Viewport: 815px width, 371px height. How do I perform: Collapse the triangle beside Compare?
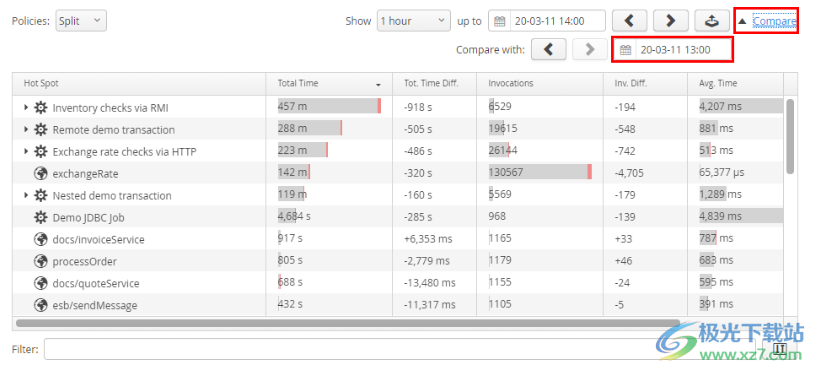point(743,21)
